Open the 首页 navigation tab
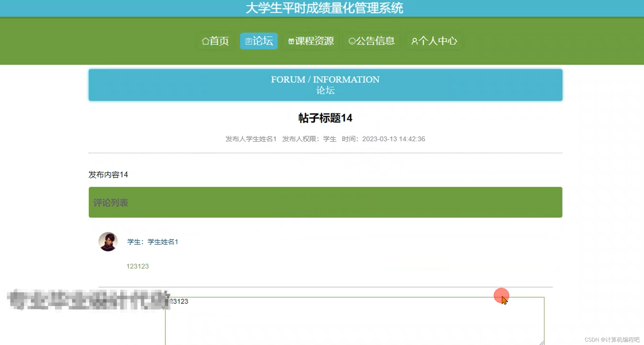Viewport: 644px width, 345px height. [x=219, y=41]
